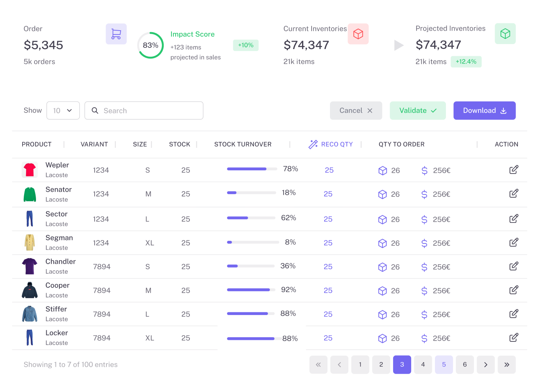Edit the Locker product row
This screenshot has width=539, height=392.
point(514,338)
